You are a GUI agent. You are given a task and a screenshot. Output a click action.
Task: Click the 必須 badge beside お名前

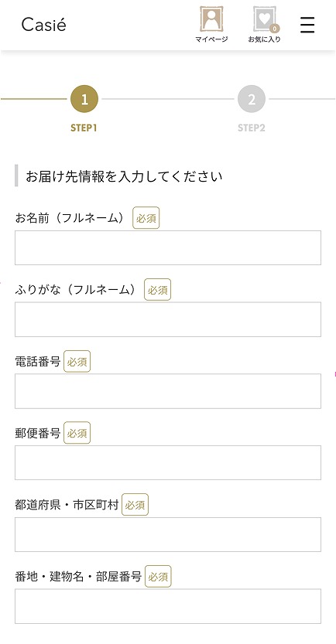tap(146, 218)
